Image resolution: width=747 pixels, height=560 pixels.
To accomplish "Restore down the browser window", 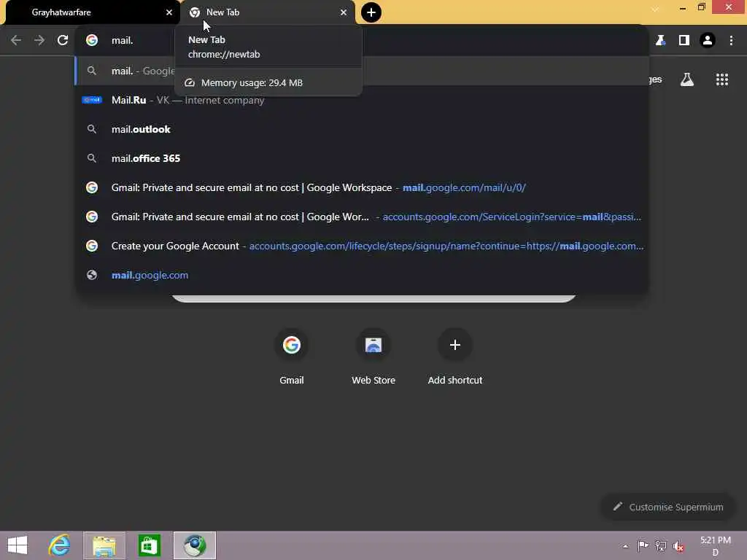I will pos(701,7).
